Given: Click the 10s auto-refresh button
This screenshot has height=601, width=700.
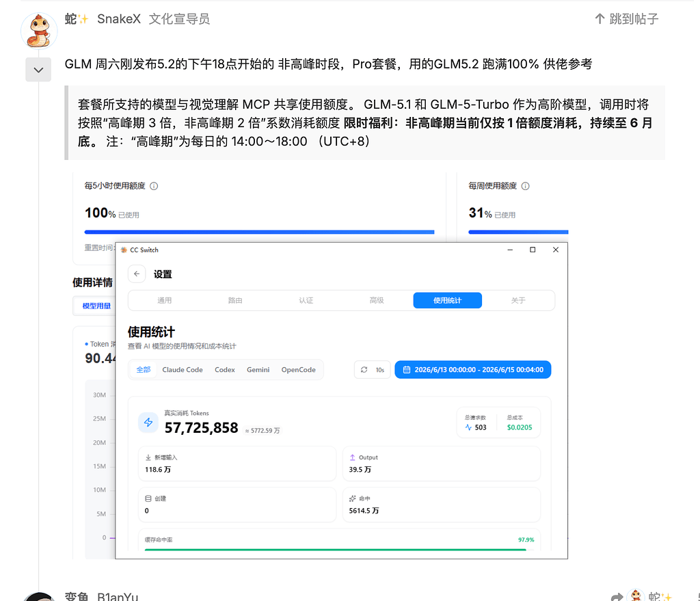Looking at the screenshot, I should [x=373, y=369].
